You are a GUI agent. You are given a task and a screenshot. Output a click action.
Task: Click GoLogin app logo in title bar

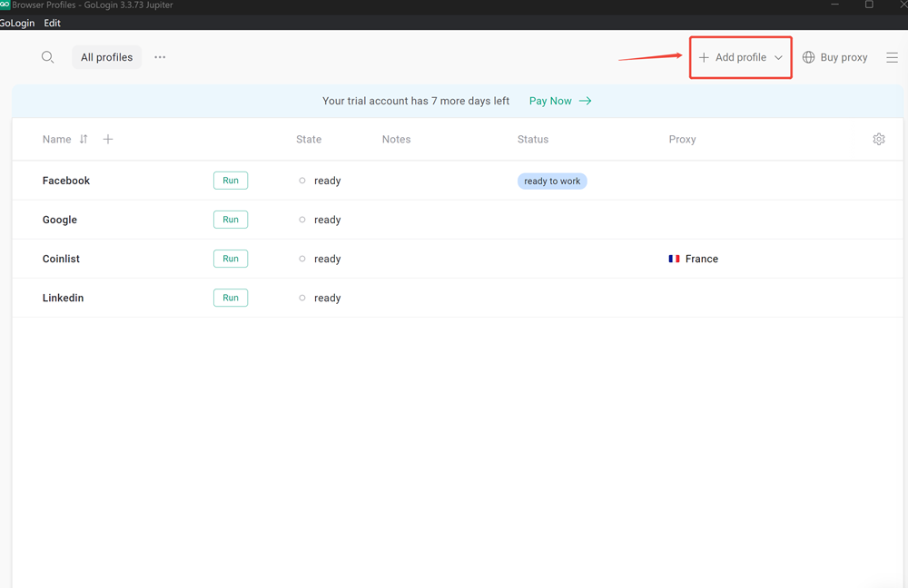5,5
